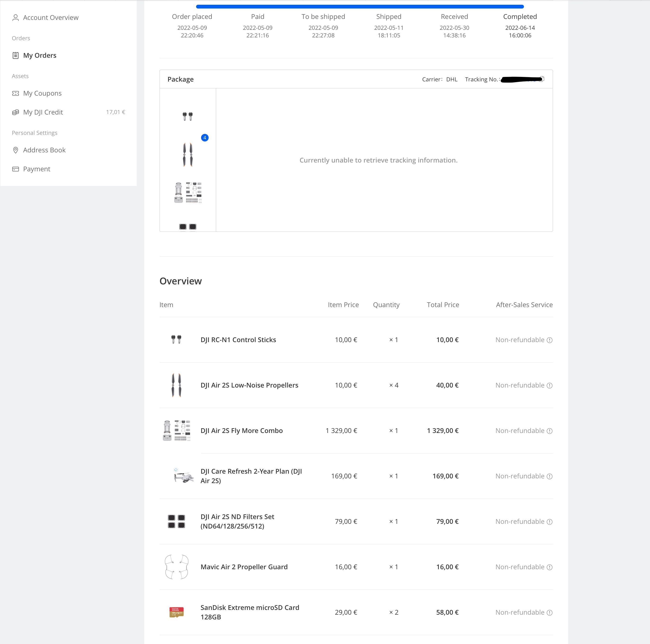
Task: Click the non-refundable info icon for Fly More Combo
Action: tap(549, 431)
